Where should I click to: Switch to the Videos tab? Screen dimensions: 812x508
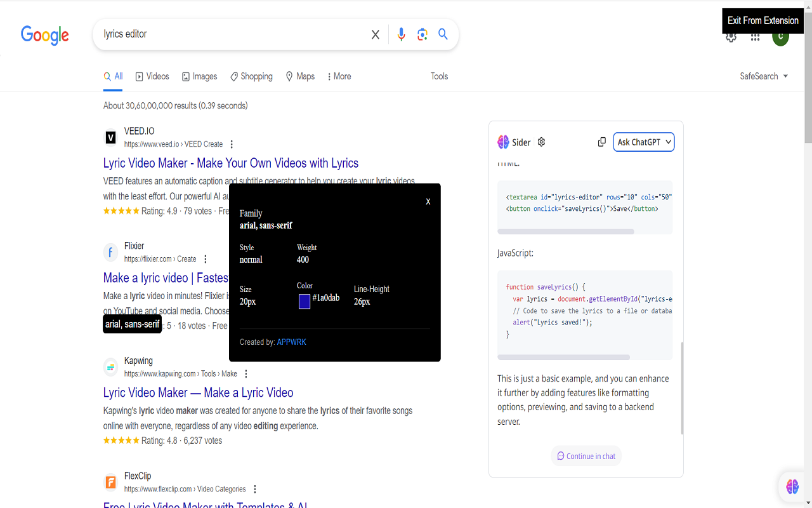point(152,76)
